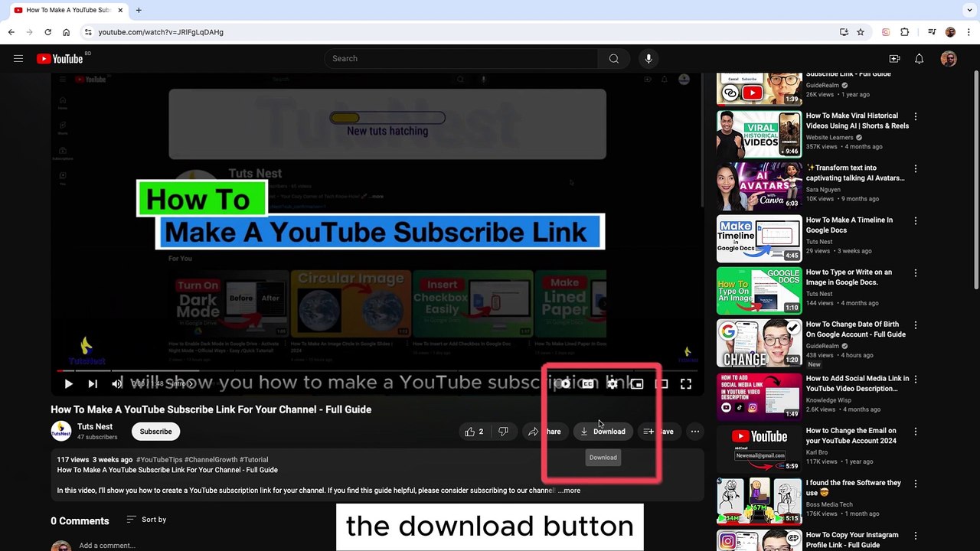Viewport: 980px width, 551px height.
Task: Enter full screen mode
Action: tap(686, 384)
